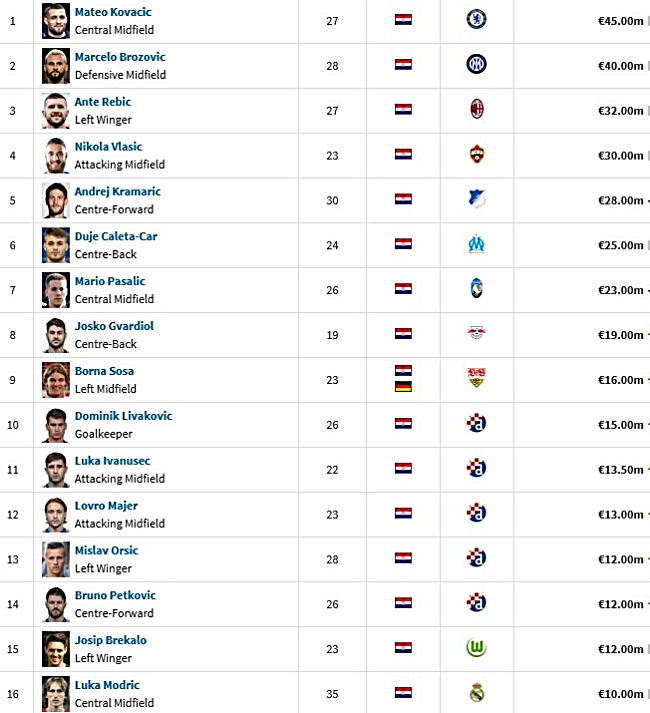Open the RB Leipzig club logo
This screenshot has width=650, height=713.
click(476, 333)
